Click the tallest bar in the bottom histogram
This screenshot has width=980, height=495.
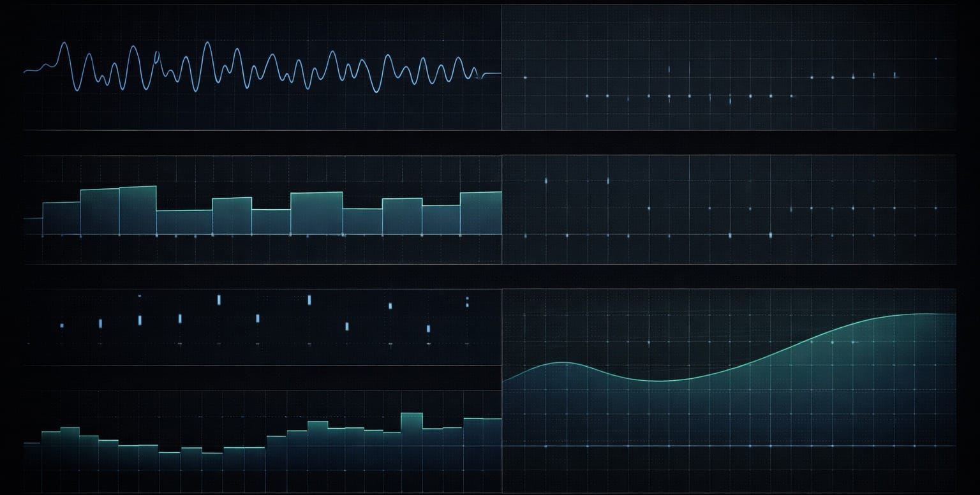[x=412, y=427]
